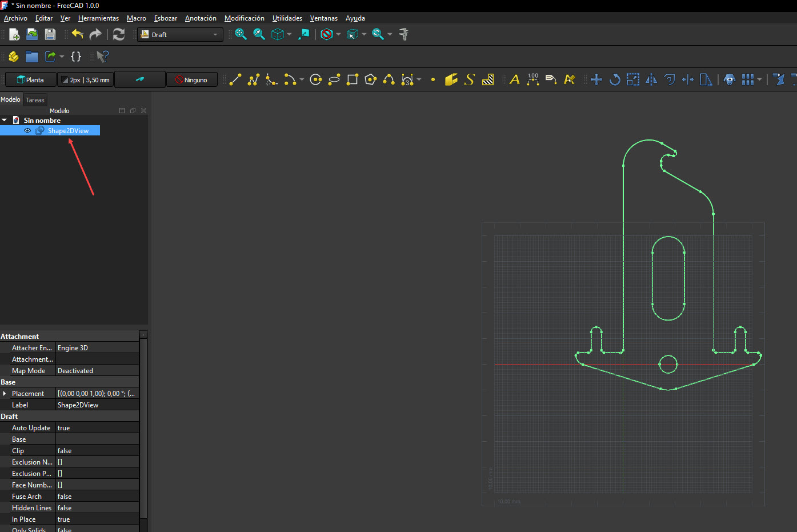This screenshot has height=532, width=797.
Task: Fit all content in view
Action: click(x=241, y=34)
